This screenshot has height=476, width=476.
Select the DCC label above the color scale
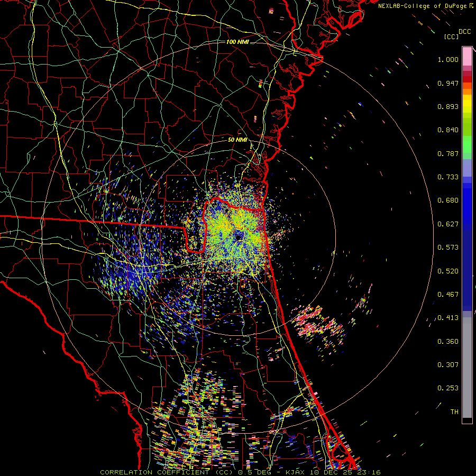pyautogui.click(x=464, y=32)
